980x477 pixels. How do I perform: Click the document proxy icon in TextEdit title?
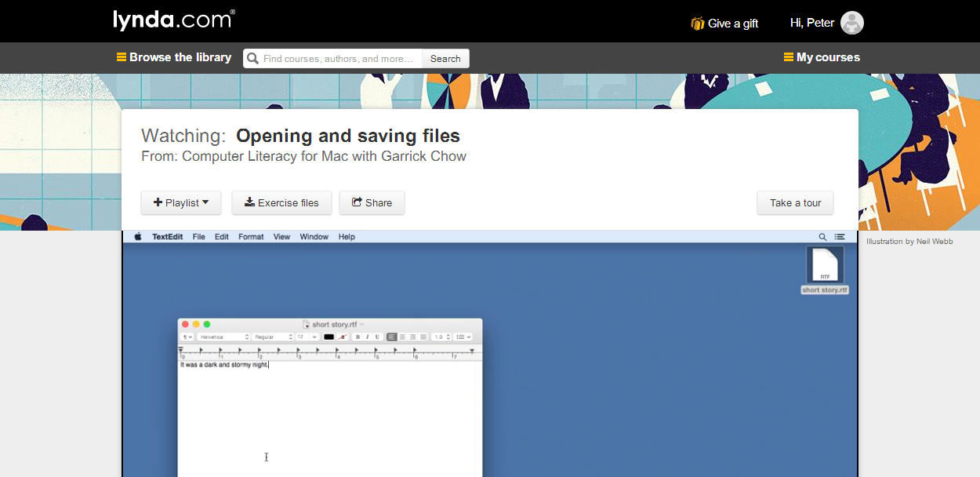pyautogui.click(x=306, y=324)
